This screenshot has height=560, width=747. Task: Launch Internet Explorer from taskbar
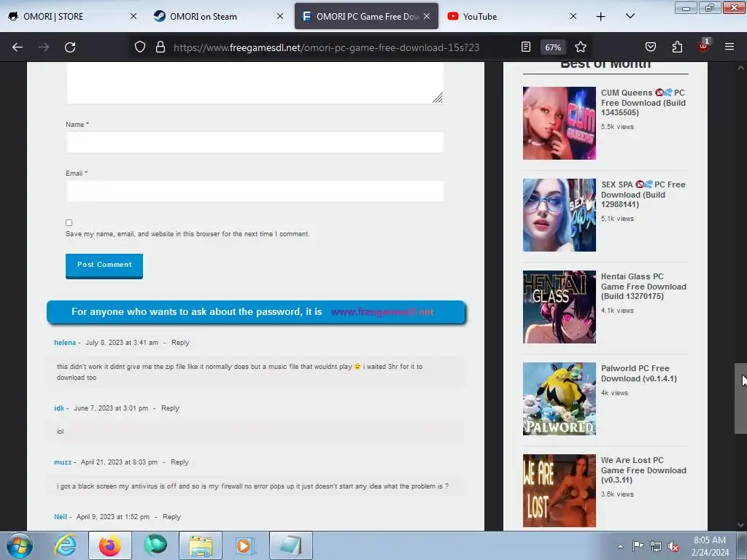tap(65, 545)
